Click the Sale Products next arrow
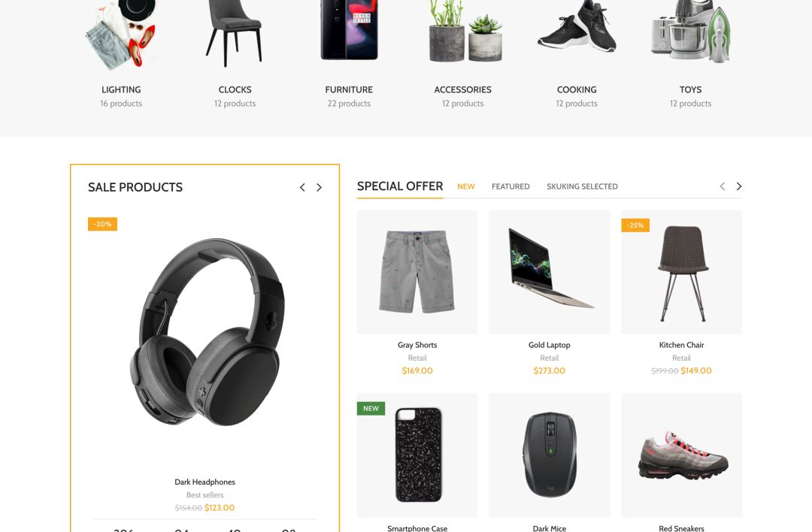The image size is (812, 532). 319,187
